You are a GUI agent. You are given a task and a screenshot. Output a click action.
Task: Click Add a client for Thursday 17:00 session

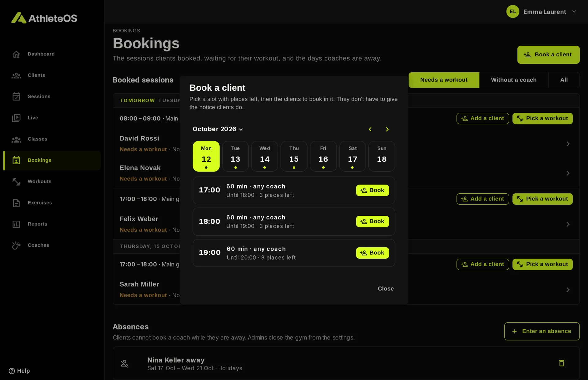pyautogui.click(x=483, y=264)
